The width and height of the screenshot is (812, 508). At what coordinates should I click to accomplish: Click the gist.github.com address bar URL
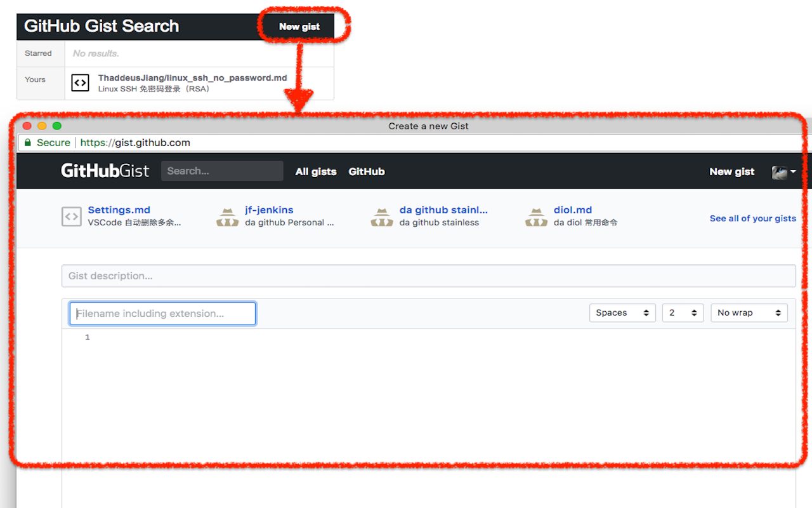coord(135,143)
